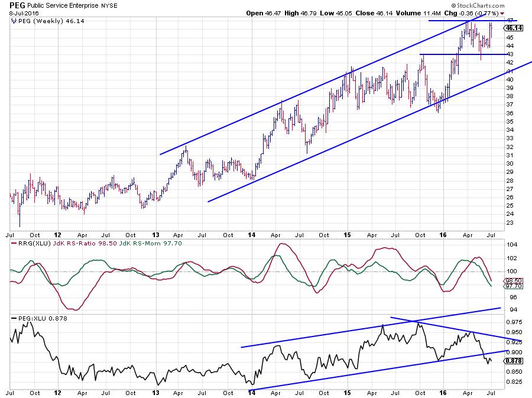The image size is (532, 398).
Task: Click the High 46.79 value
Action: [301, 13]
